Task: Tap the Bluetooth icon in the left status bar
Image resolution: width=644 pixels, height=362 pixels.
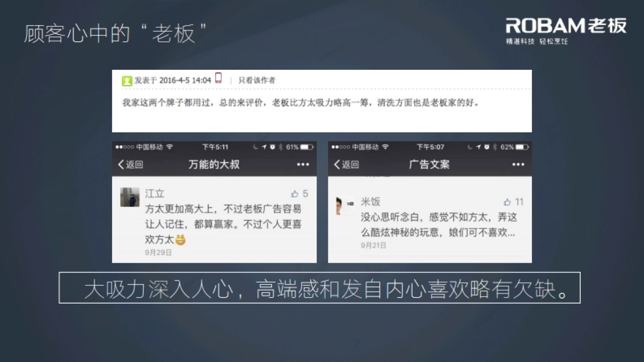Action: (281, 146)
